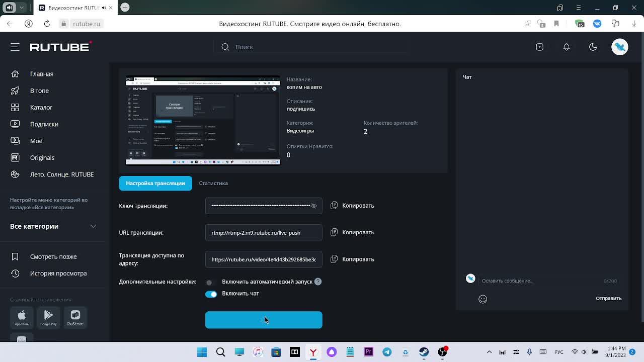Open the chat emoji picker
Image resolution: width=644 pixels, height=362 pixels.
click(x=482, y=299)
